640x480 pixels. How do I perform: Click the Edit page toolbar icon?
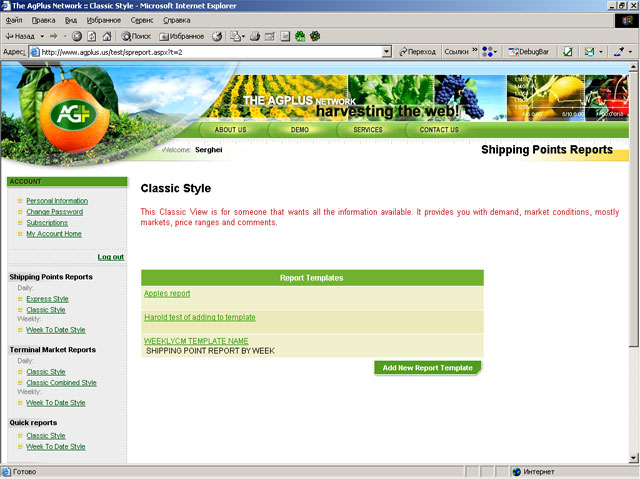pyautogui.click(x=270, y=36)
